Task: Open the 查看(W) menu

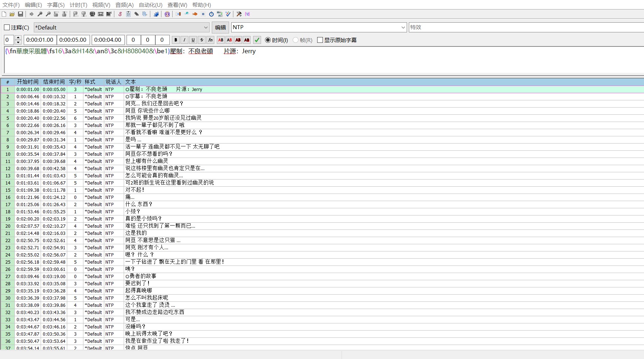Action: pyautogui.click(x=177, y=5)
